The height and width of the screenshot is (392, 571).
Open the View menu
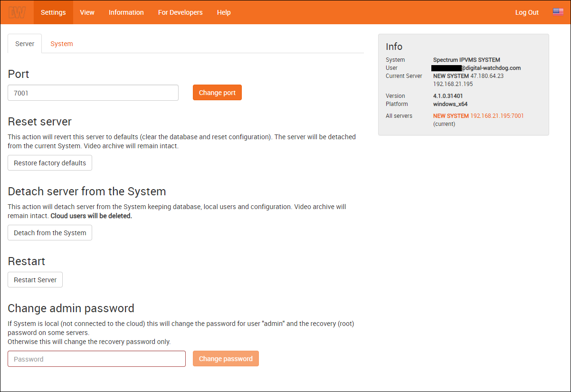click(87, 12)
